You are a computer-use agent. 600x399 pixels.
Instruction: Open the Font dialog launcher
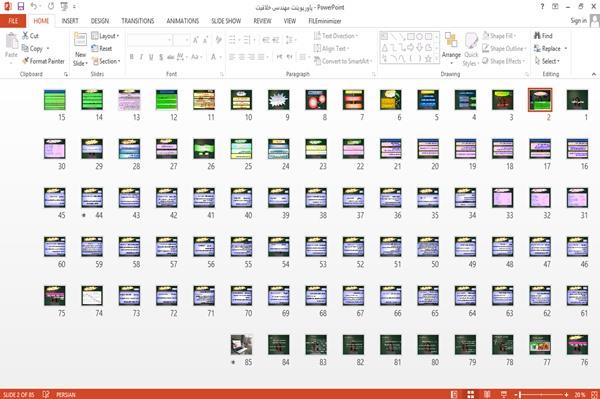point(222,74)
